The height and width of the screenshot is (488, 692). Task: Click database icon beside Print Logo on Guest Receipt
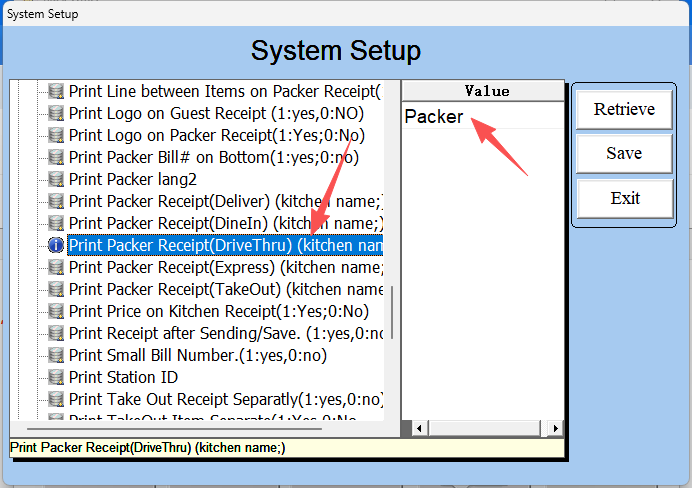pos(56,113)
